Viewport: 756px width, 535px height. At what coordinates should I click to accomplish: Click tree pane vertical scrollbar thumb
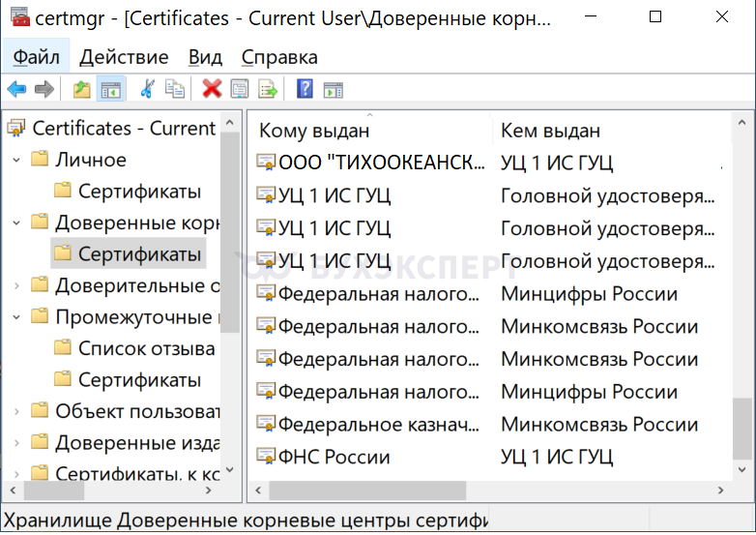point(230,232)
